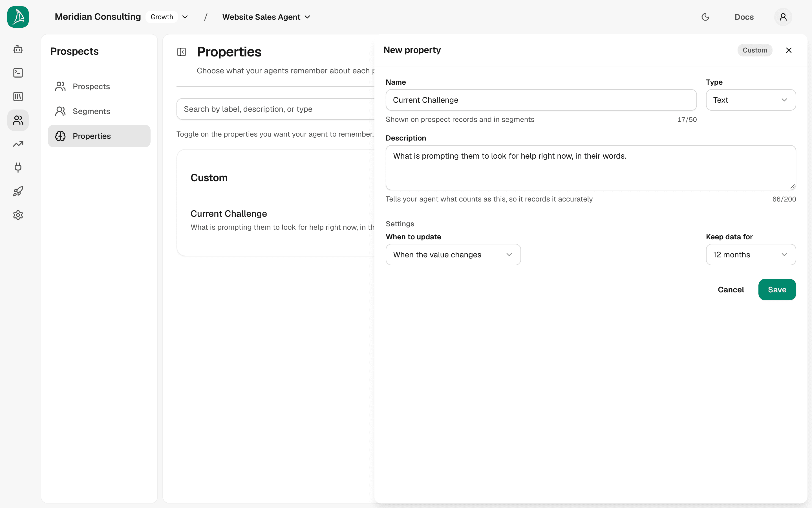This screenshot has width=812, height=508.
Task: Click the property search field
Action: coord(276,109)
